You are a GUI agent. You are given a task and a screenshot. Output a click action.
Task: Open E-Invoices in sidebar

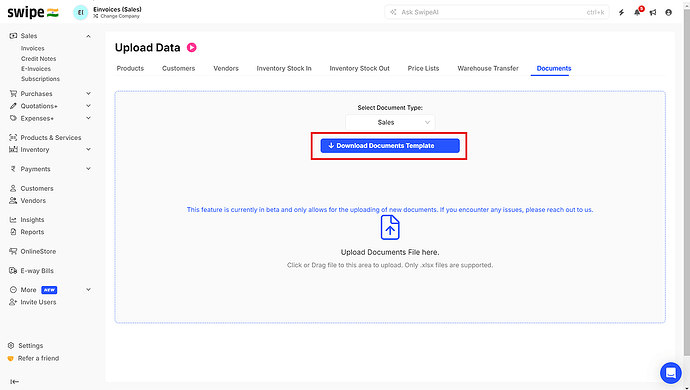(x=36, y=69)
